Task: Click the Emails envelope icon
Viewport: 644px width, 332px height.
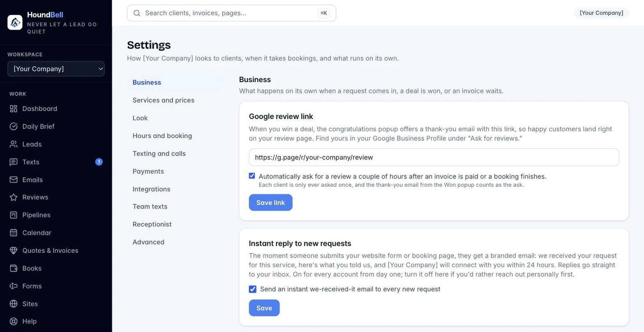Action: pos(14,180)
